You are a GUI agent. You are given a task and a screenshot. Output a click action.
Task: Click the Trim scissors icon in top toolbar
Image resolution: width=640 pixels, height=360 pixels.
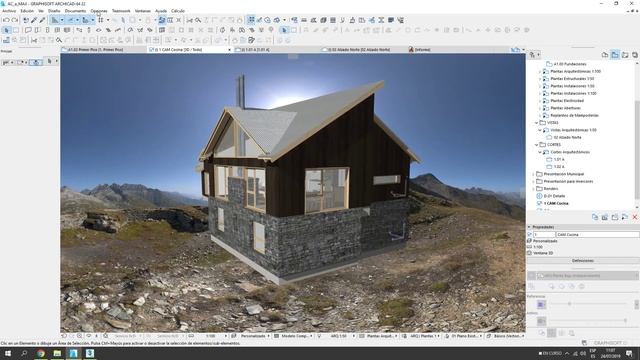[x=189, y=20]
